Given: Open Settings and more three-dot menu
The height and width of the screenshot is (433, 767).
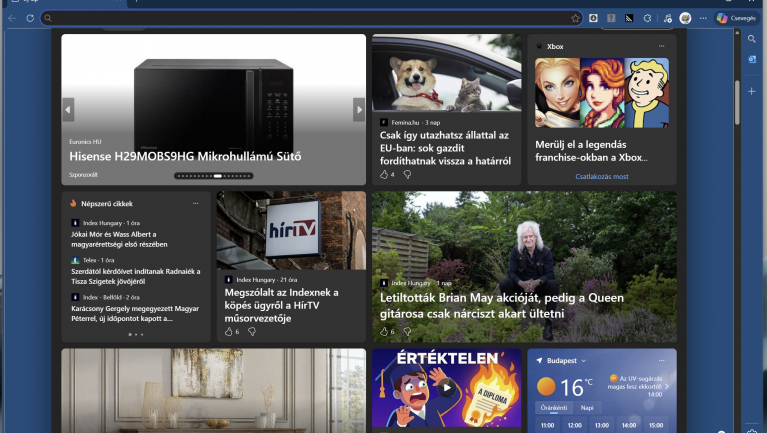Looking at the screenshot, I should pyautogui.click(x=703, y=18).
